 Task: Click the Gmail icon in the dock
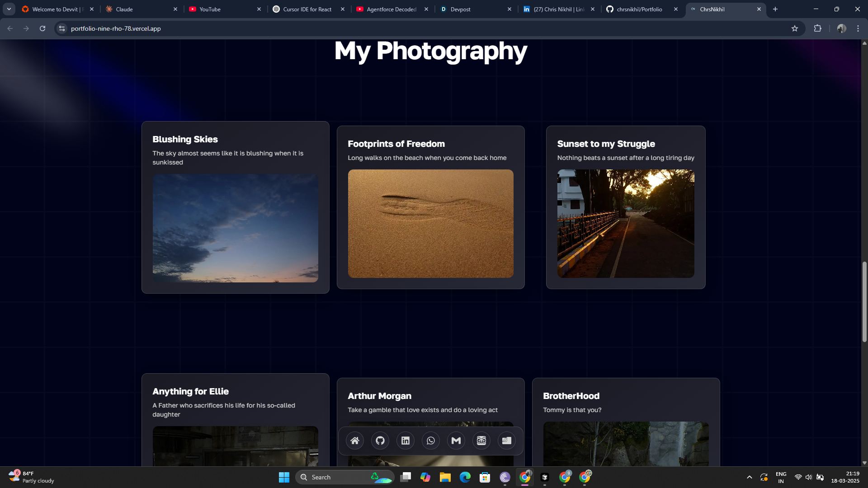[x=456, y=441]
